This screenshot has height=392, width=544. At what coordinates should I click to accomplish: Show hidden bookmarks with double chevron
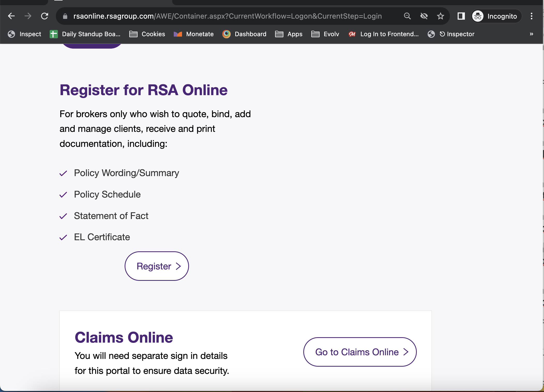532,34
